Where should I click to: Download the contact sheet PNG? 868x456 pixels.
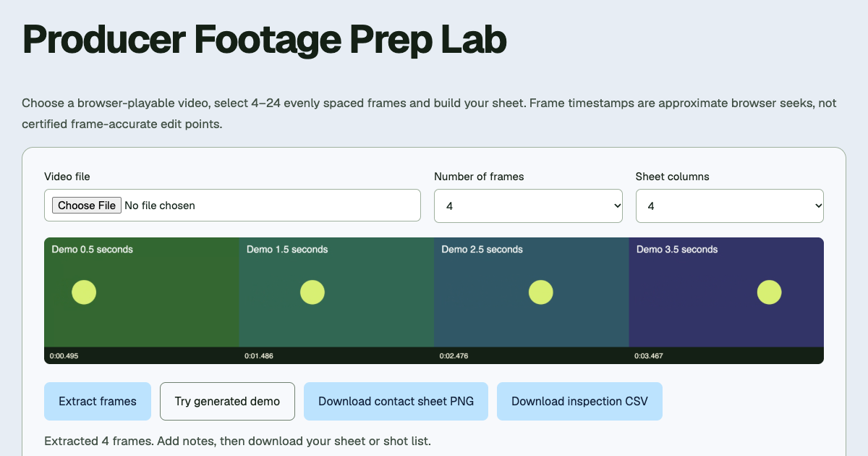[x=396, y=401]
